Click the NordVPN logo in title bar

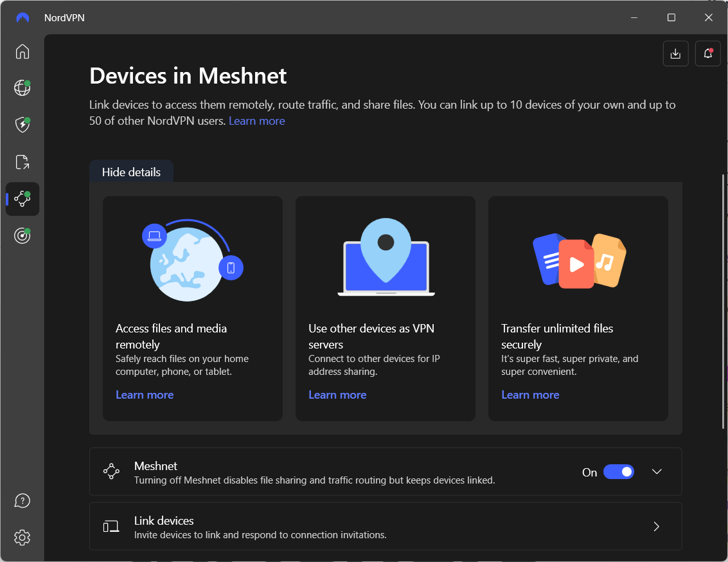22,17
